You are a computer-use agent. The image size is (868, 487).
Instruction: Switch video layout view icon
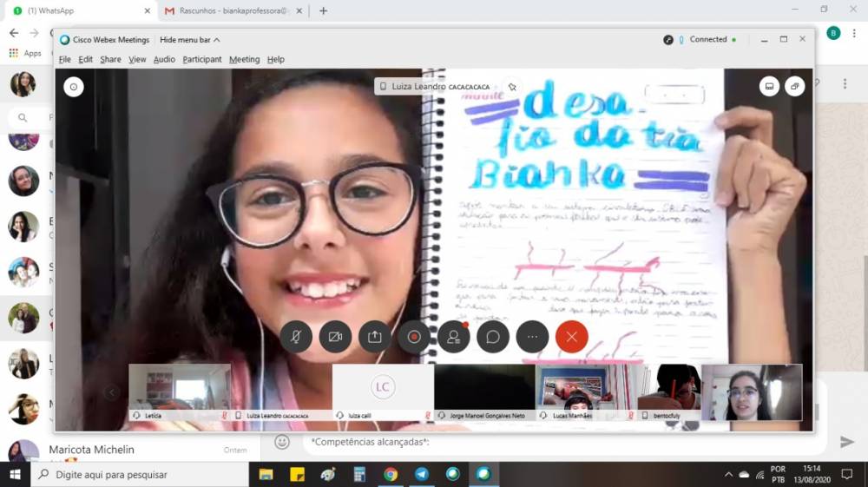(769, 86)
